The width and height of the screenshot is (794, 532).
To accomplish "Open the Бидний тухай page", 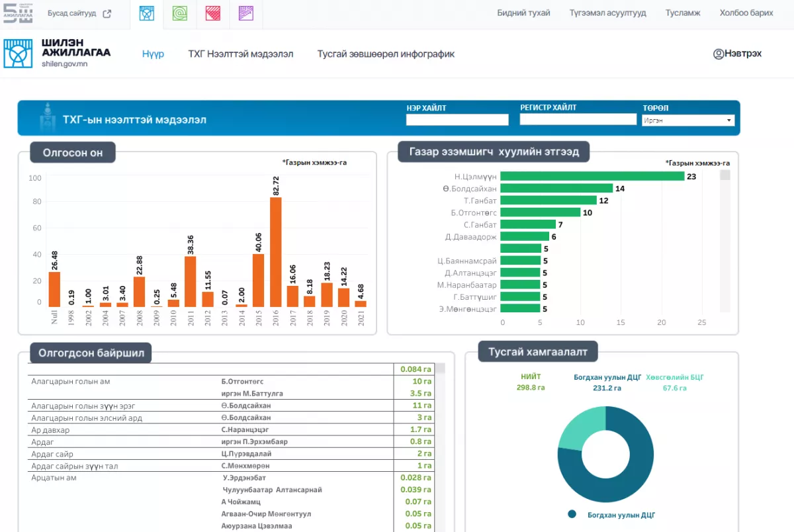I will pyautogui.click(x=523, y=13).
